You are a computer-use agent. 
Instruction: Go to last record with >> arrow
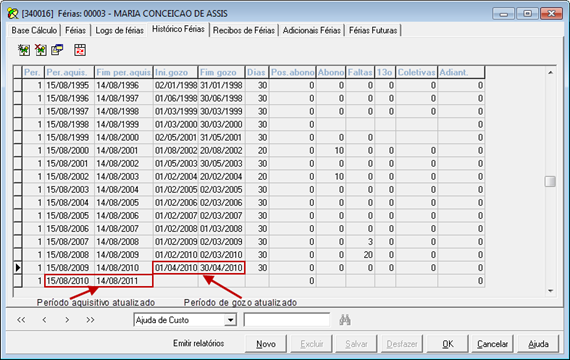(x=90, y=320)
